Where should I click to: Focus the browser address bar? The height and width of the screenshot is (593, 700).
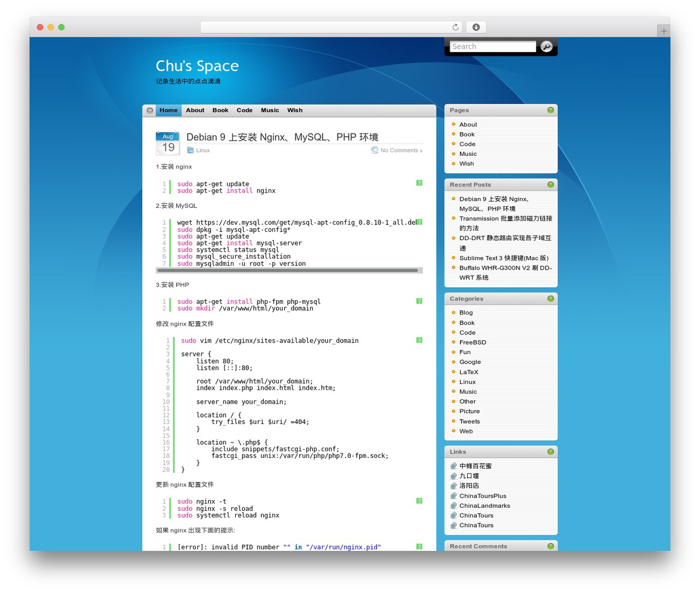pos(331,27)
